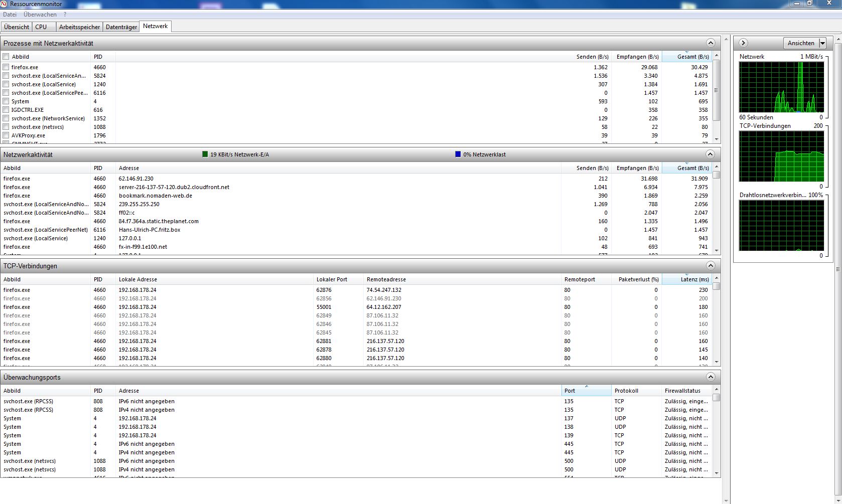
Task: Sort TCP connections by Paketverlust (%)
Action: [x=636, y=279]
